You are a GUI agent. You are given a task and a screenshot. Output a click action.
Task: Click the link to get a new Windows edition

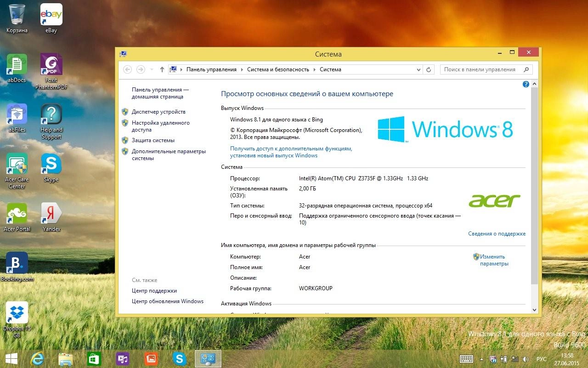[291, 152]
